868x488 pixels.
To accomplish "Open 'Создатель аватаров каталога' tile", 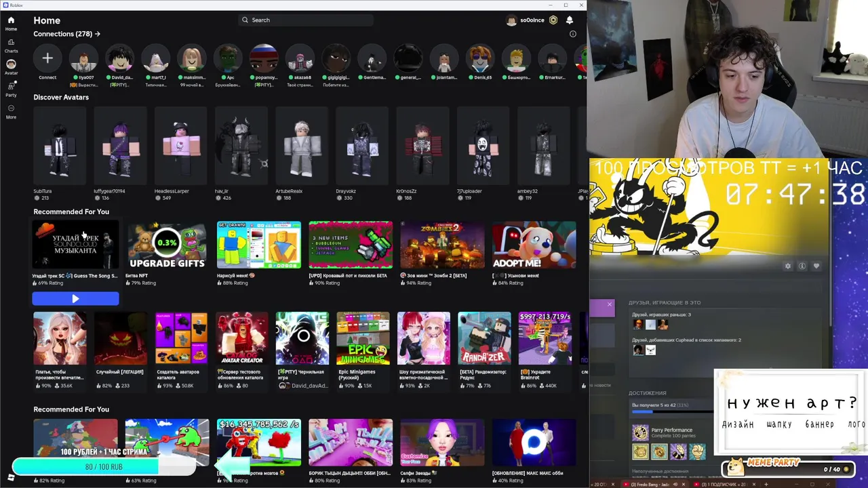I will (x=181, y=338).
